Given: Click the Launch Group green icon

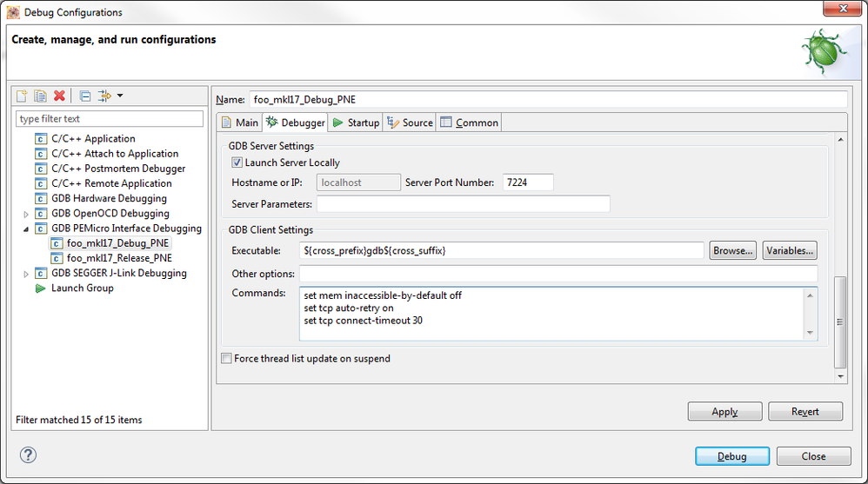Looking at the screenshot, I should pos(40,288).
